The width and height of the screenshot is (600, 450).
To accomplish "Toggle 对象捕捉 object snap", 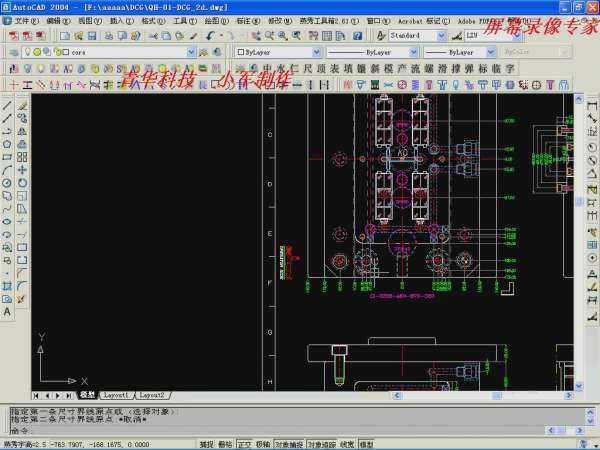I will coord(288,444).
